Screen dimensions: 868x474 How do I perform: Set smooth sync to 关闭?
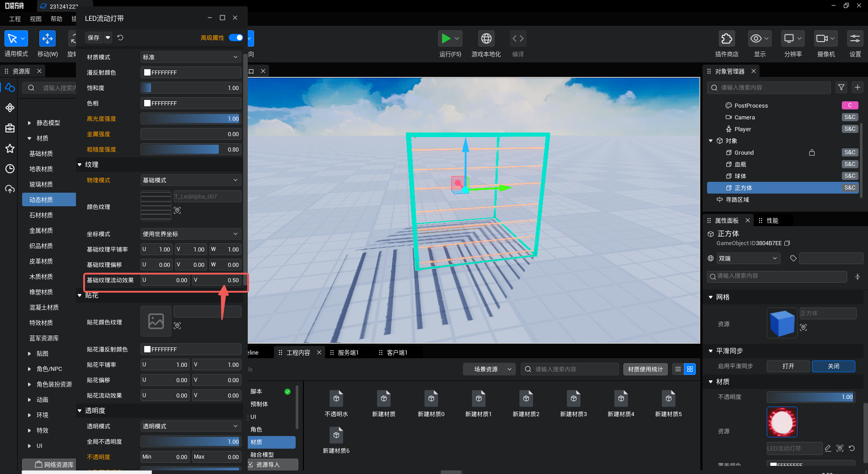(833, 366)
